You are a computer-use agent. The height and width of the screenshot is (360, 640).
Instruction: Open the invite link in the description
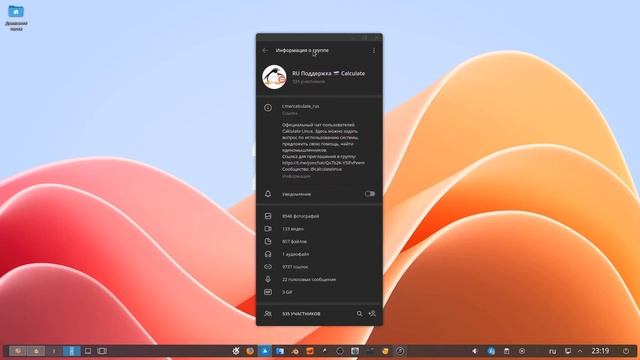pyautogui.click(x=323, y=163)
